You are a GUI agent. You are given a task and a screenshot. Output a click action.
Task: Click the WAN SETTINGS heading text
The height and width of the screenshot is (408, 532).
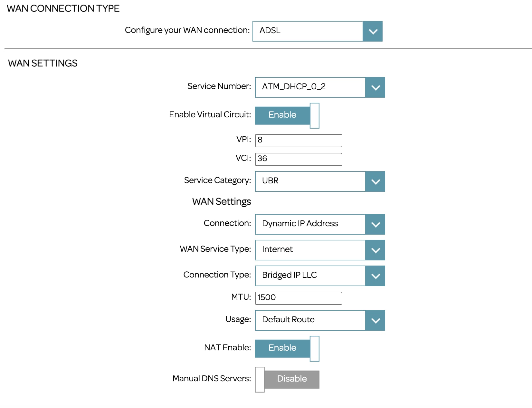(x=43, y=63)
